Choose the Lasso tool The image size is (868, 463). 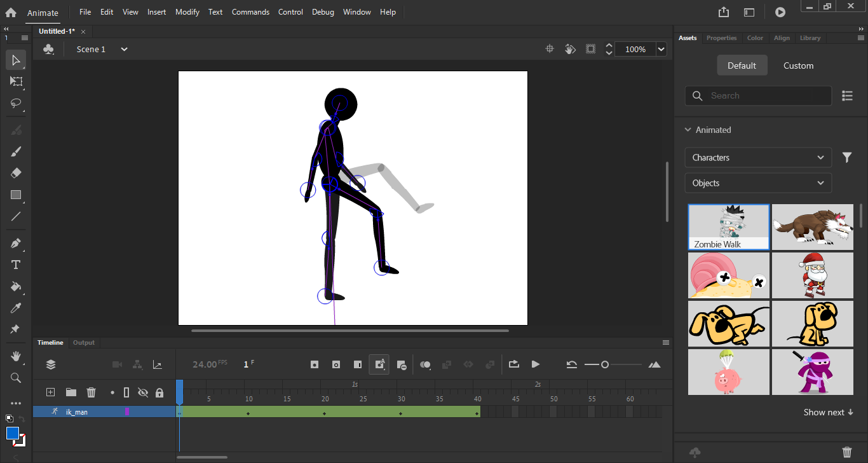point(15,104)
